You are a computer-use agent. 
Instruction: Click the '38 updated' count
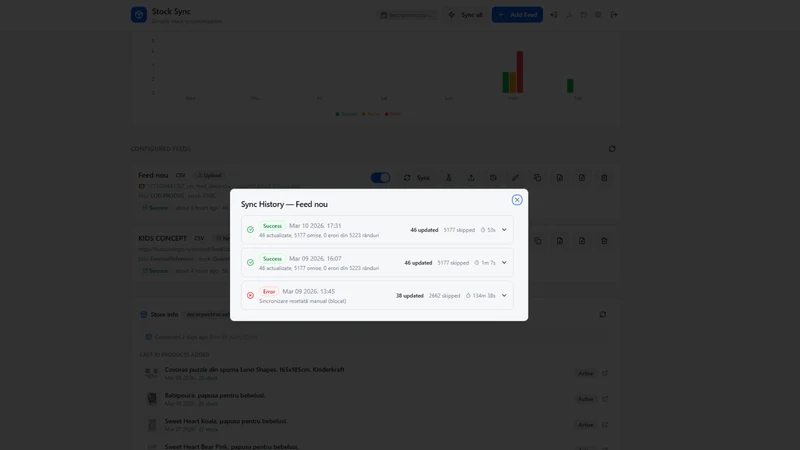click(410, 295)
